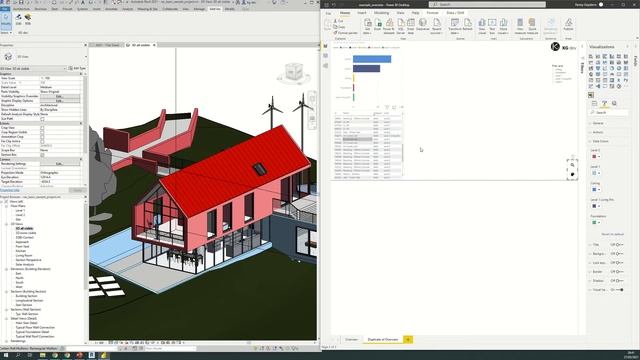The image size is (640, 360).
Task: Click Excel source icon in Power BI ribbon
Action: [378, 24]
